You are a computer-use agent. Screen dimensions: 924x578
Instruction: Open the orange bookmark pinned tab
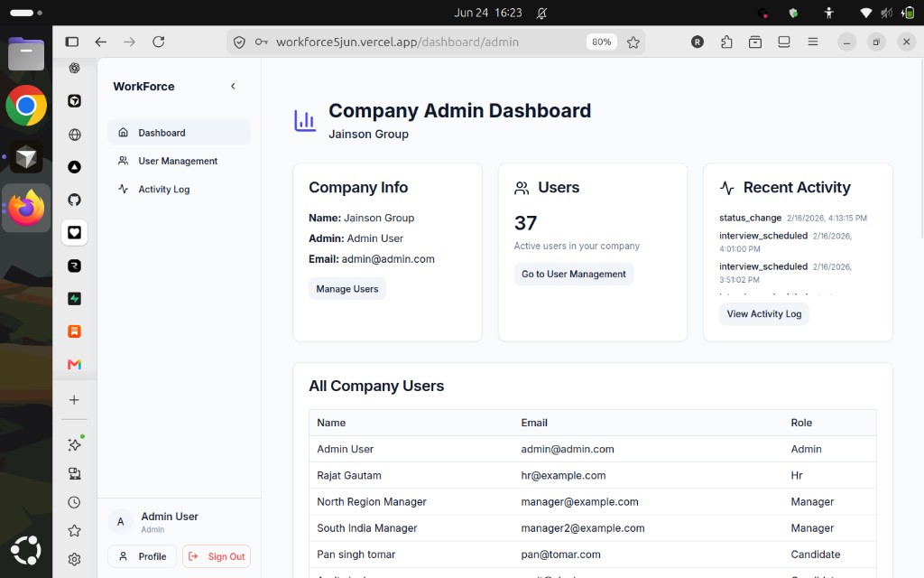tap(74, 331)
